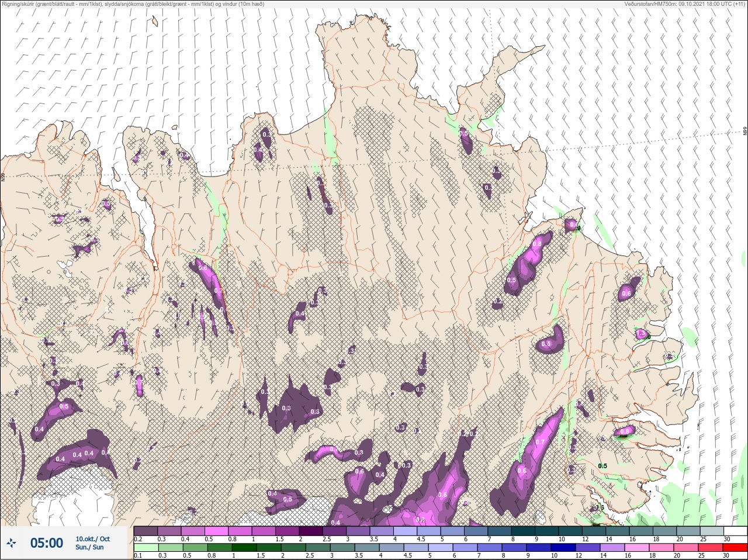Pick the darkest purple 2–2.5 swatch in upper legend
The height and width of the screenshot is (560, 748).
tap(311, 531)
